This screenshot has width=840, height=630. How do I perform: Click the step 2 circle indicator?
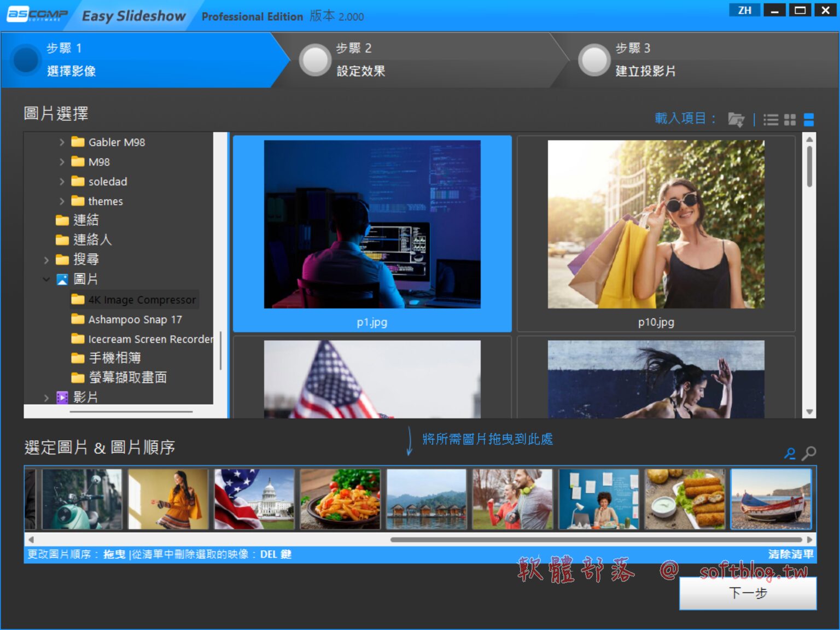point(315,60)
